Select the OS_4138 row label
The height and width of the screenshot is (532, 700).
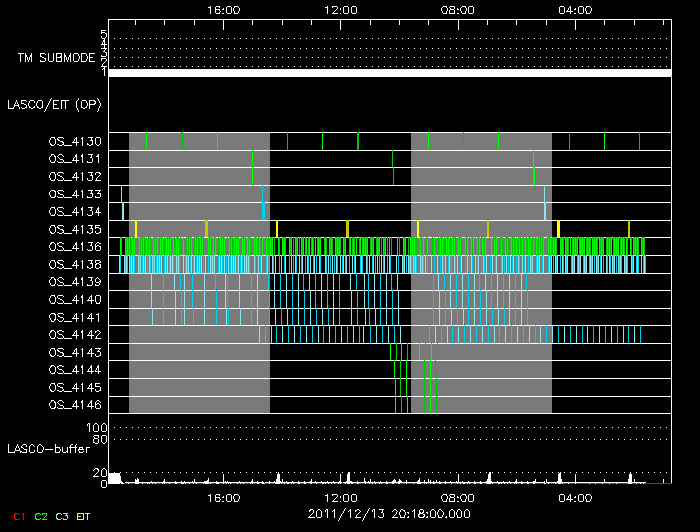74,264
